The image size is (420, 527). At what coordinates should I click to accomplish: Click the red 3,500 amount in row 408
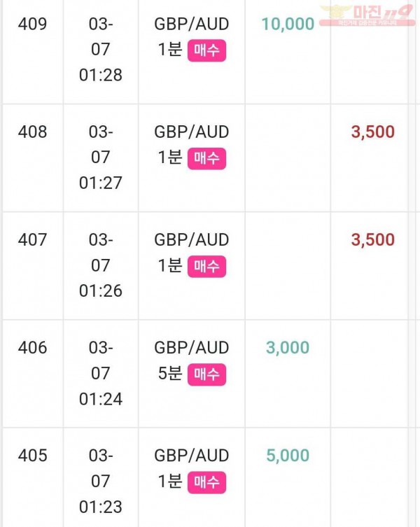coord(373,132)
